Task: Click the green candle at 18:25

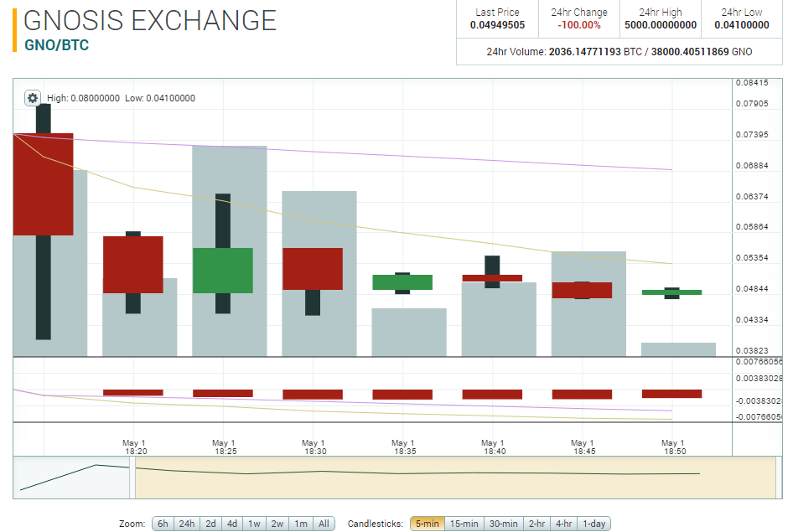Action: (222, 271)
